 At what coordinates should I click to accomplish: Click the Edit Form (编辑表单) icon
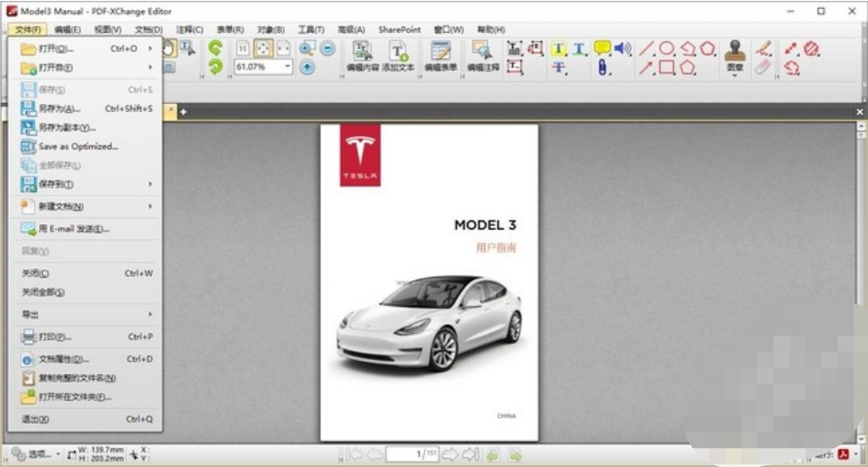pyautogui.click(x=440, y=55)
